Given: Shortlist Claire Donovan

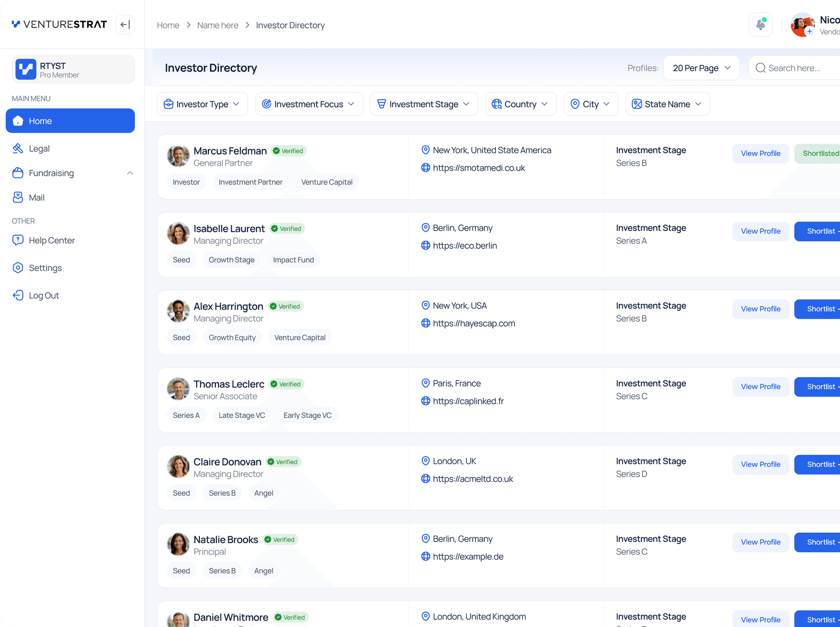Looking at the screenshot, I should click(817, 464).
